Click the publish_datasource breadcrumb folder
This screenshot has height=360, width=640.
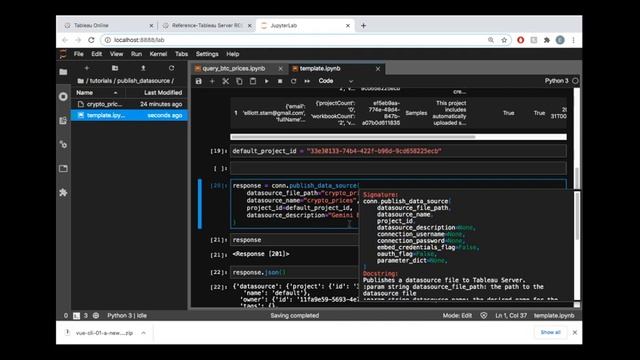pyautogui.click(x=143, y=81)
